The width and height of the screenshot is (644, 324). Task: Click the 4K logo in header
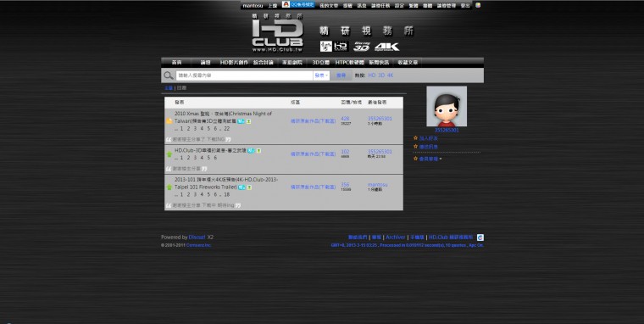click(x=386, y=47)
